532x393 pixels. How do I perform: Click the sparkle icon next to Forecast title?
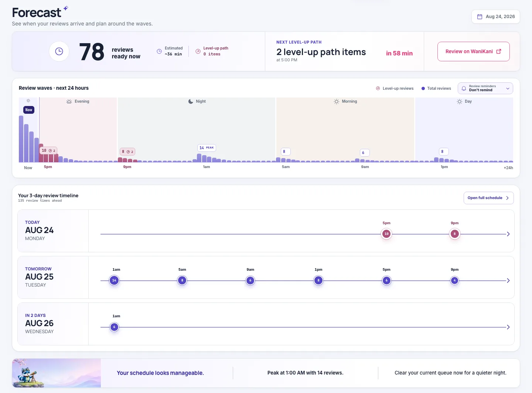66,8
